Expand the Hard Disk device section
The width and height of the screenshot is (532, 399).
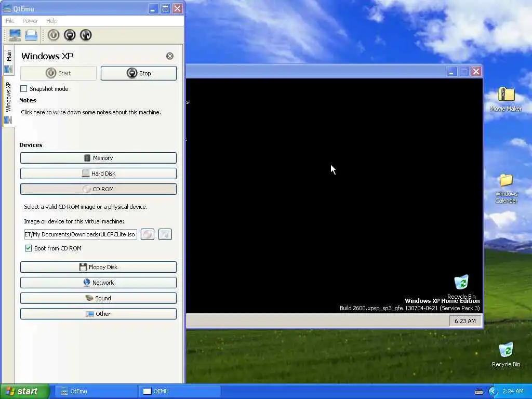(98, 174)
